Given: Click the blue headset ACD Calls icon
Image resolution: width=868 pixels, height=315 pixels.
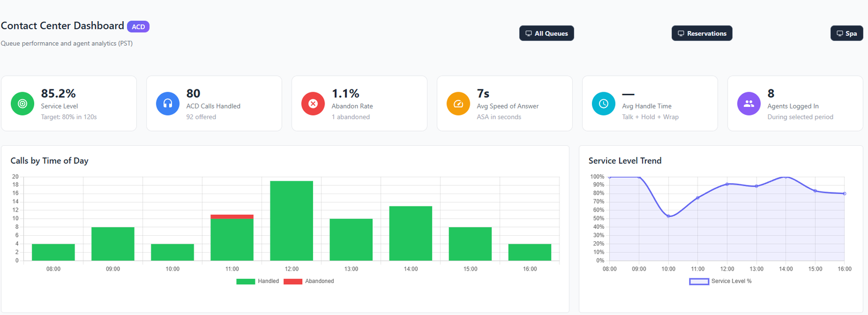Looking at the screenshot, I should coord(168,104).
